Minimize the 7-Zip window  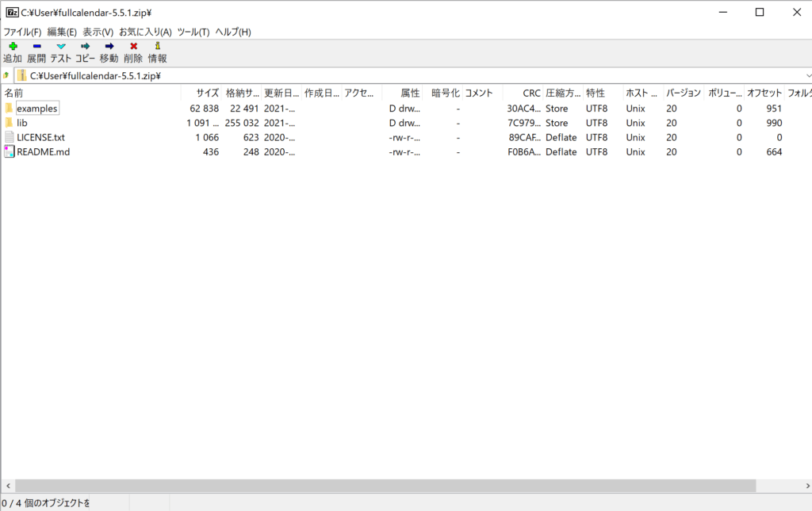click(x=723, y=13)
